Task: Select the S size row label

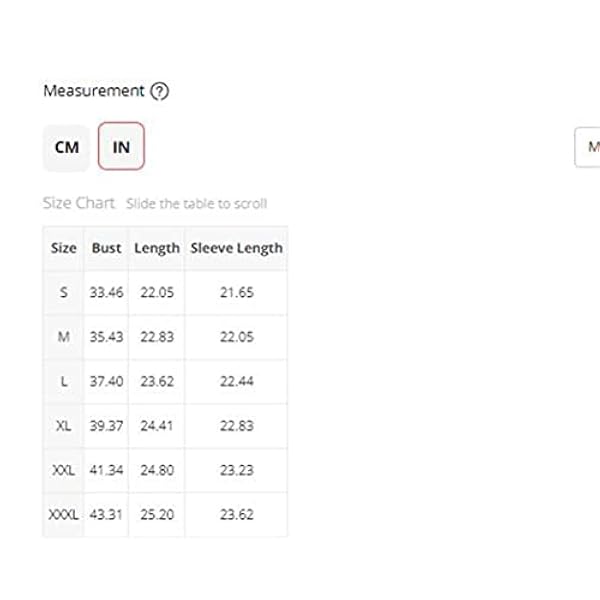Action: pyautogui.click(x=63, y=292)
